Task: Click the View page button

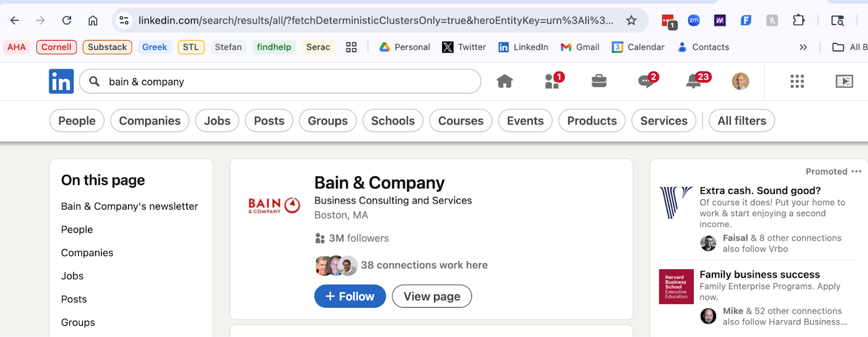Action: 432,296
